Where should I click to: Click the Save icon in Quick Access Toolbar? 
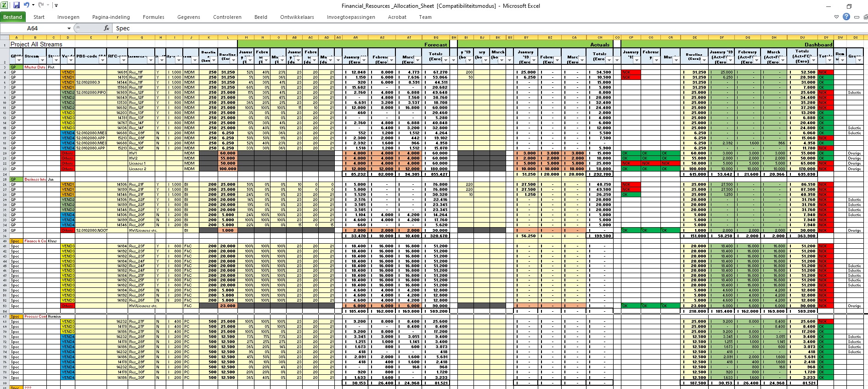tap(17, 6)
